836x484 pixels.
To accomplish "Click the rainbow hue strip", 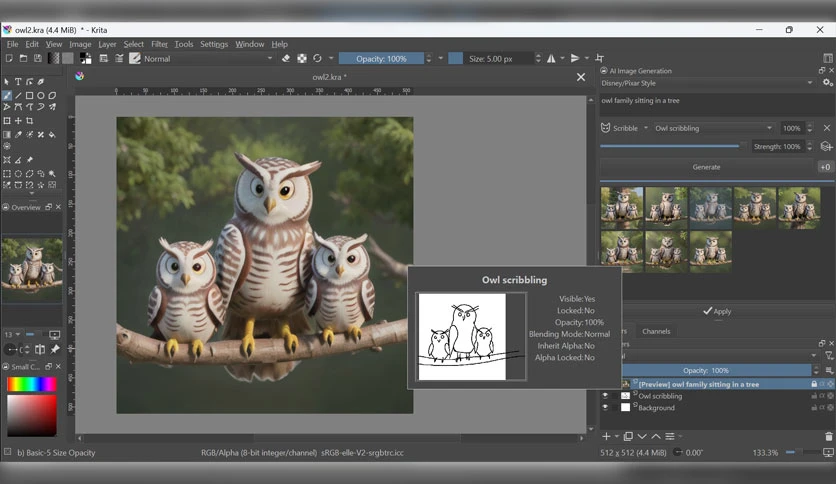I will point(31,384).
